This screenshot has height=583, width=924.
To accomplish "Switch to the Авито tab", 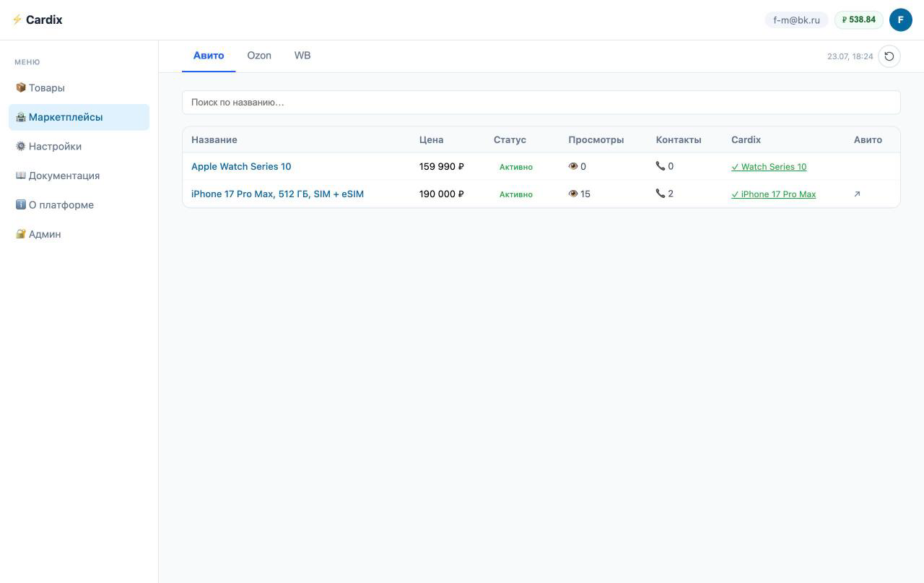I will (209, 56).
